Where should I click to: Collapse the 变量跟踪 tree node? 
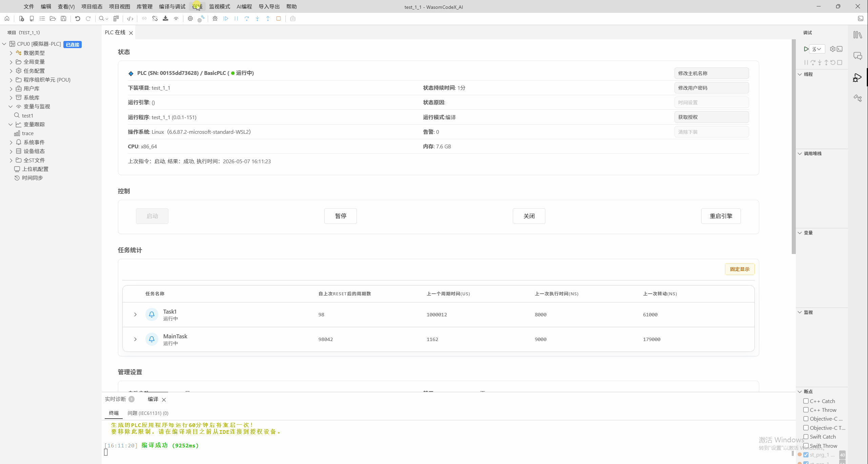[11, 124]
